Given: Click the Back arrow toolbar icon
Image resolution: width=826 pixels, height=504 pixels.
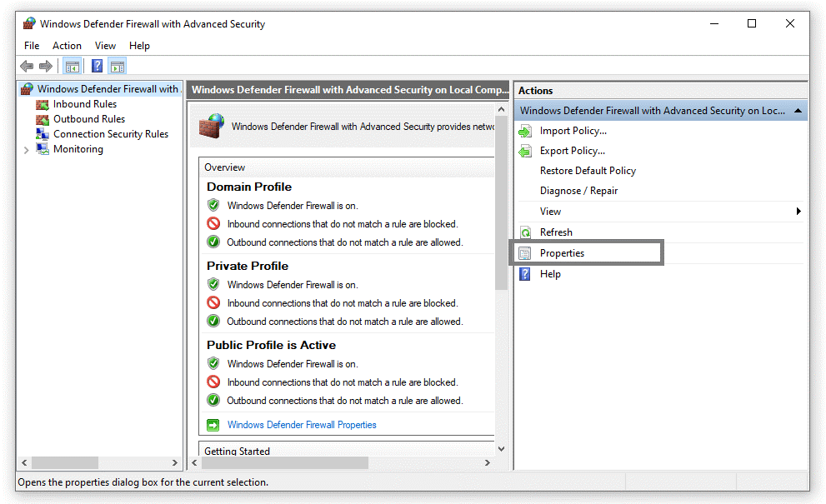Looking at the screenshot, I should click(x=27, y=67).
